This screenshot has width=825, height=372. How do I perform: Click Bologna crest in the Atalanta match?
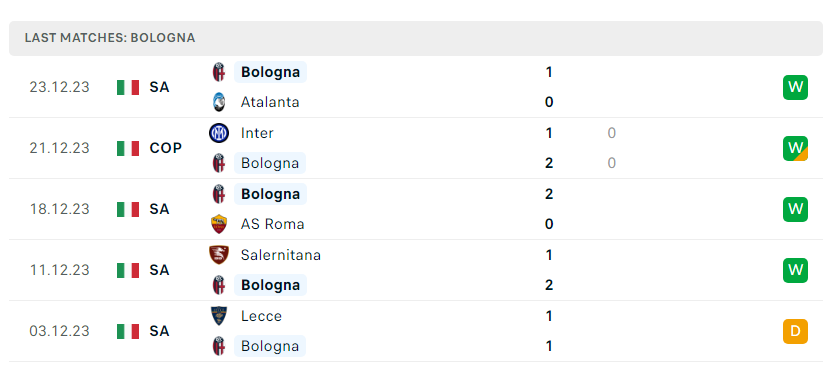click(218, 72)
